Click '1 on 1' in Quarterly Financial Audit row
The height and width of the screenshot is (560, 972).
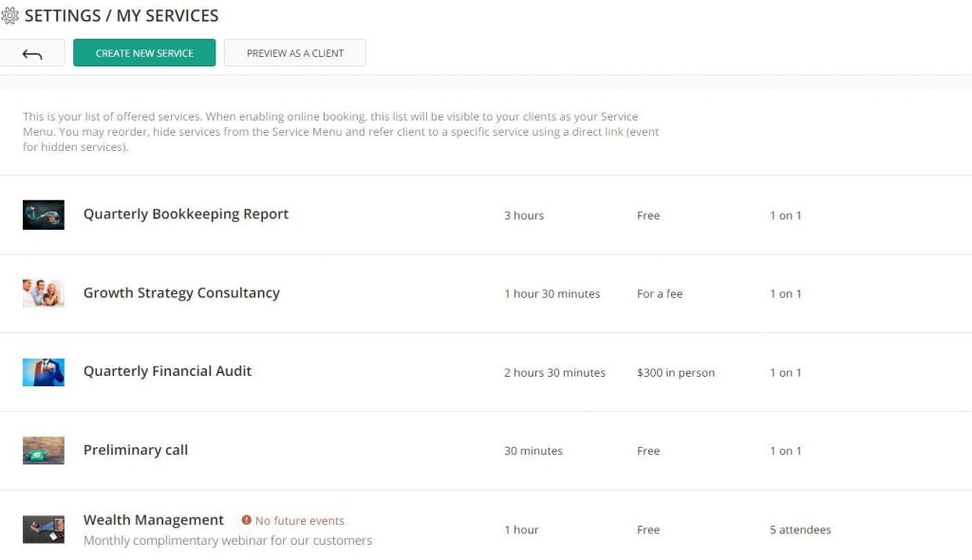[x=785, y=373]
